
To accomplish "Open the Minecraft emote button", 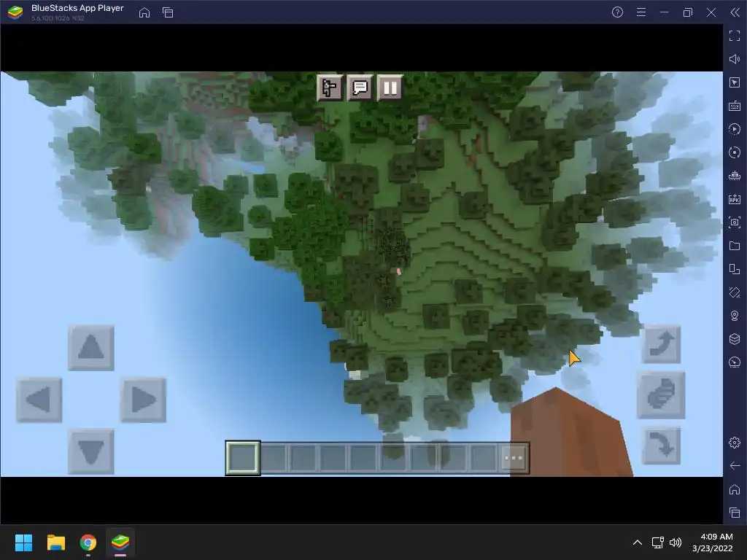I will (x=330, y=87).
